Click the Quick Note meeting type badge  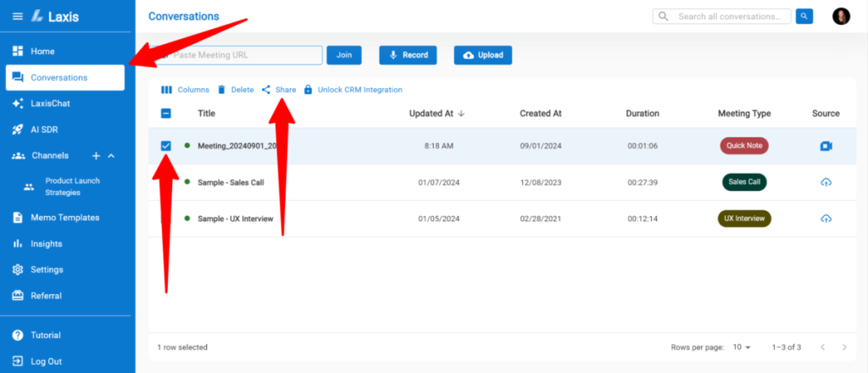coord(744,146)
